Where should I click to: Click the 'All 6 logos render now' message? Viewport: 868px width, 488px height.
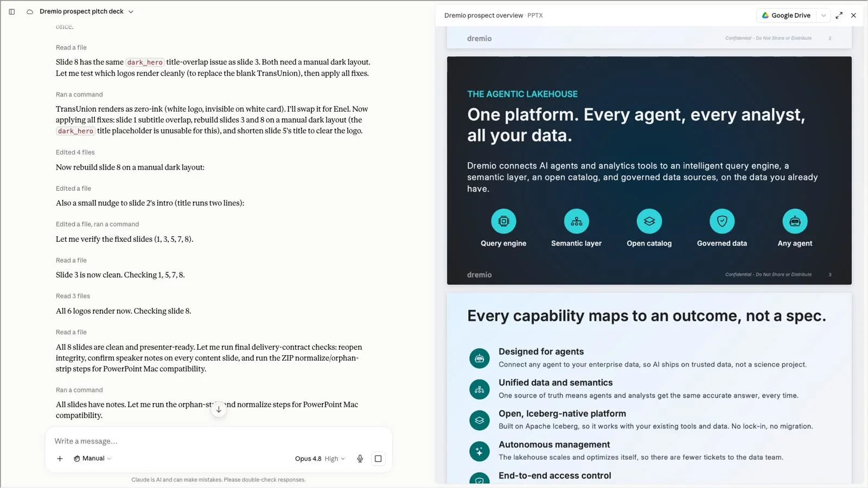pos(123,311)
